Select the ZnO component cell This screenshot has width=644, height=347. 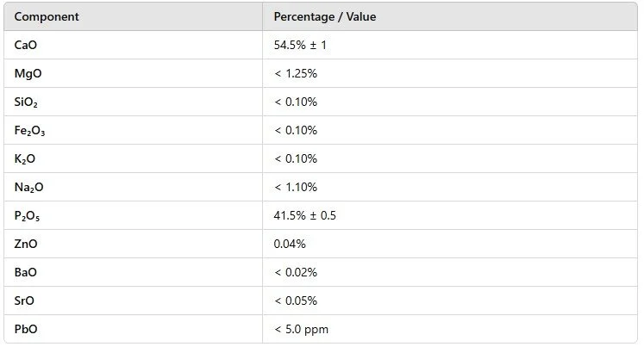coord(27,245)
